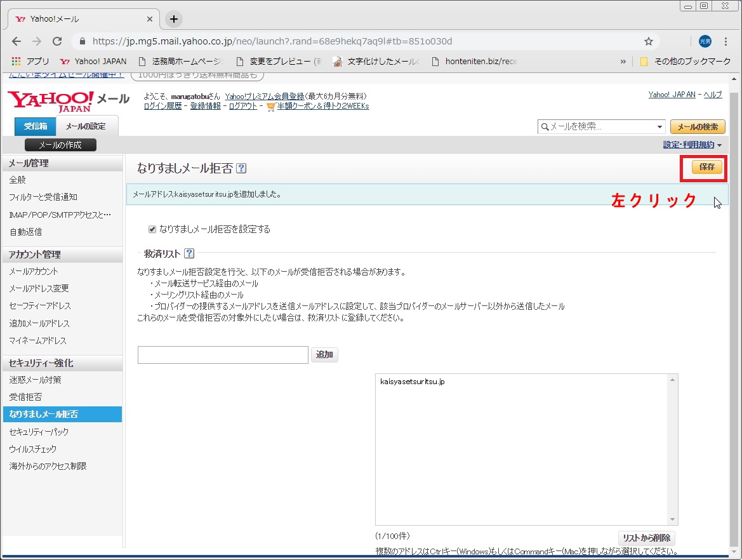Click the help icon next to 救済リスト
This screenshot has width=742, height=560.
pos(189,253)
